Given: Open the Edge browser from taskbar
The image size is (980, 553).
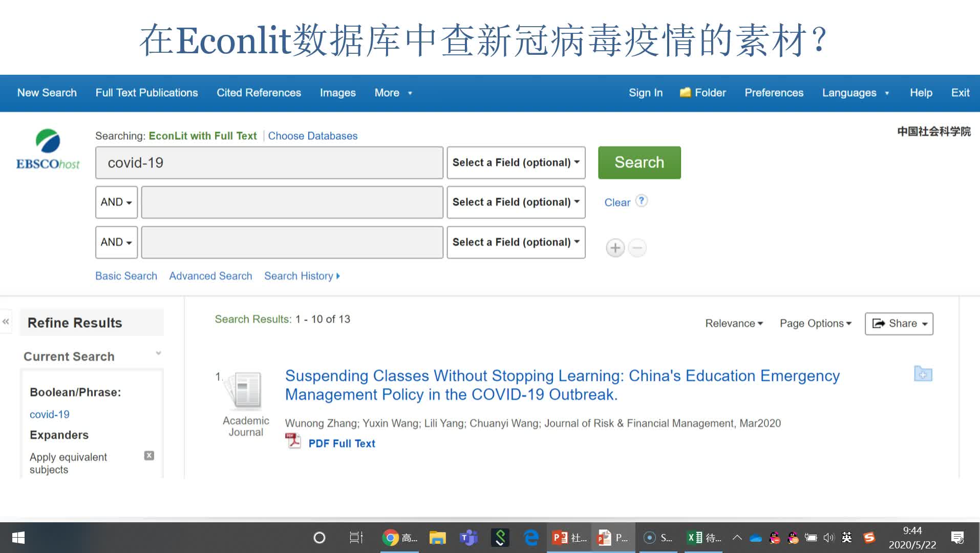Looking at the screenshot, I should pos(531,538).
